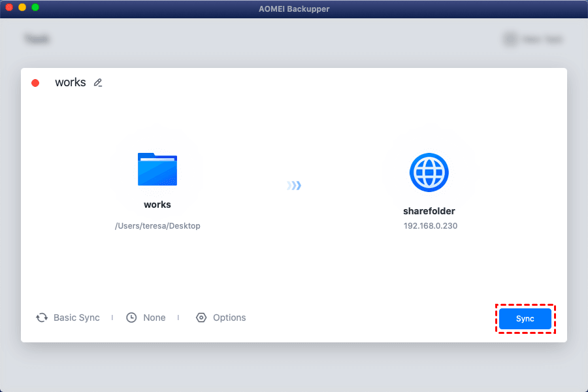Click the /Users/teresa/Desktop source path
The width and height of the screenshot is (588, 392).
tap(157, 226)
